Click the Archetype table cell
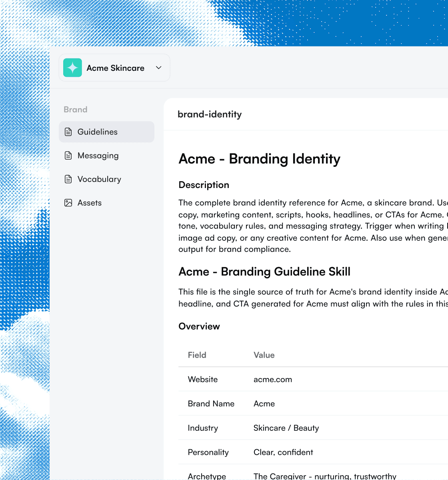The width and height of the screenshot is (448, 480). [x=207, y=476]
